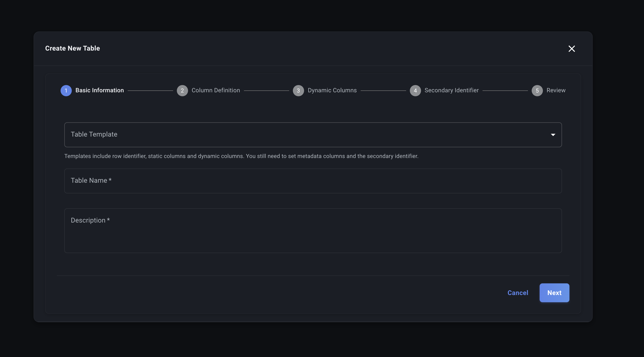Image resolution: width=644 pixels, height=357 pixels.
Task: Click connector line between steps 1 and 2
Action: coord(150,90)
